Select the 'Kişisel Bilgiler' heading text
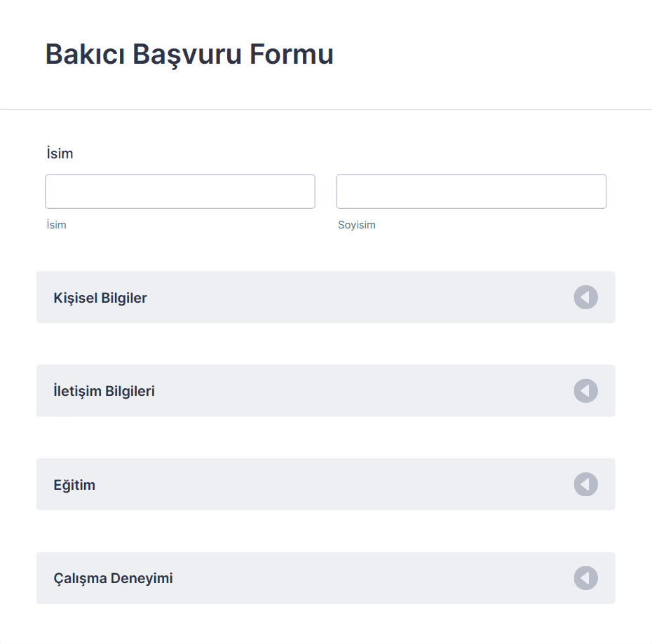The width and height of the screenshot is (652, 644). (100, 298)
